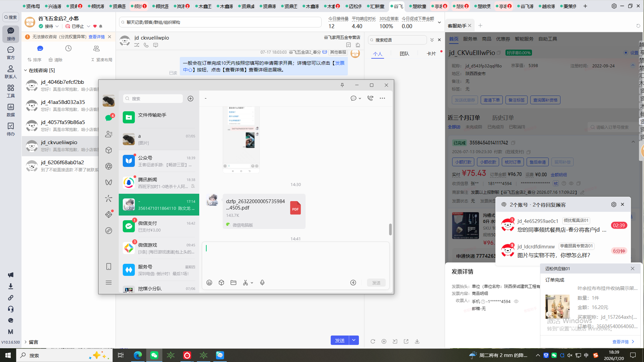Expand the 留言 section
Viewport: 644px width, 362px height.
point(25,342)
